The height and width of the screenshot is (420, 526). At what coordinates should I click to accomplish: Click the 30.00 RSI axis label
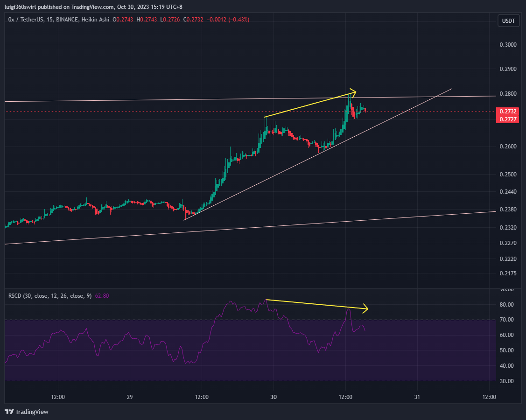tap(506, 381)
